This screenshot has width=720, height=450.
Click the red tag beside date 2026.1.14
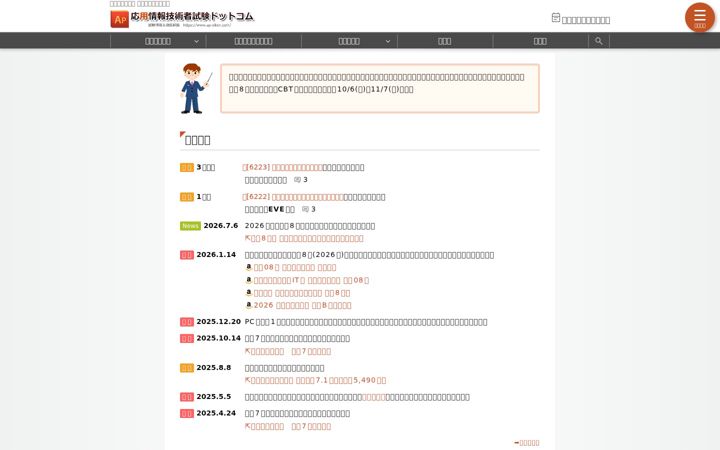[187, 255]
